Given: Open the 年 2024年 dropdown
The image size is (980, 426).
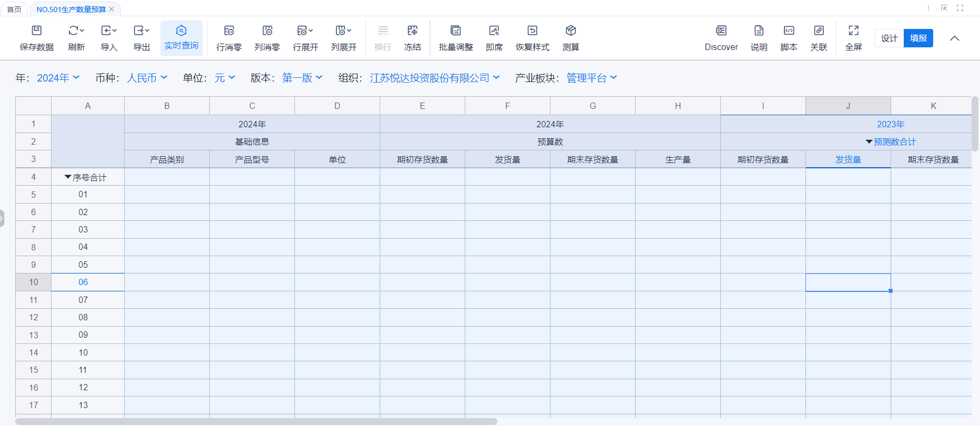Looking at the screenshot, I should pos(58,78).
